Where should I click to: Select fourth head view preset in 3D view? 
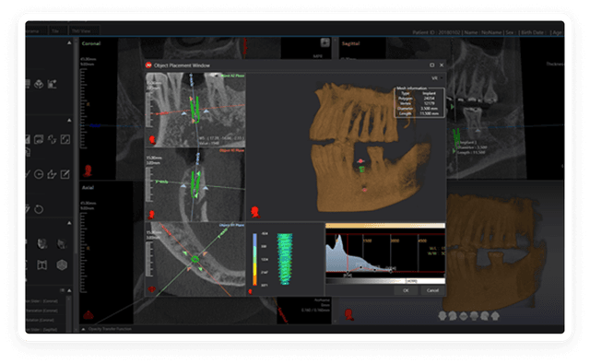click(x=474, y=316)
